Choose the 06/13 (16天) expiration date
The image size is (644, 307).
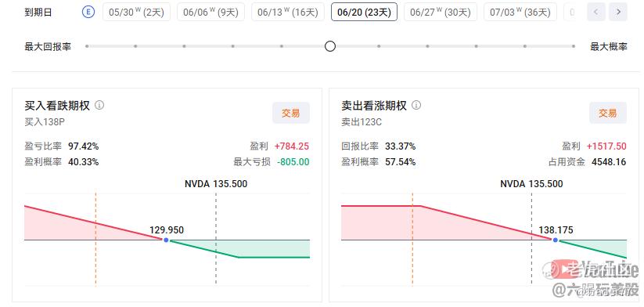click(287, 13)
